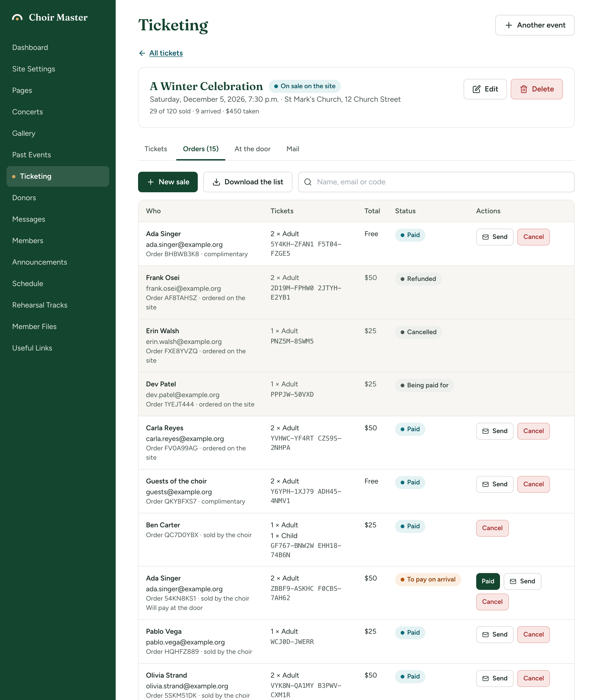Image resolution: width=597 pixels, height=700 pixels.
Task: Cancel the Guests of the choir order
Action: tap(533, 484)
